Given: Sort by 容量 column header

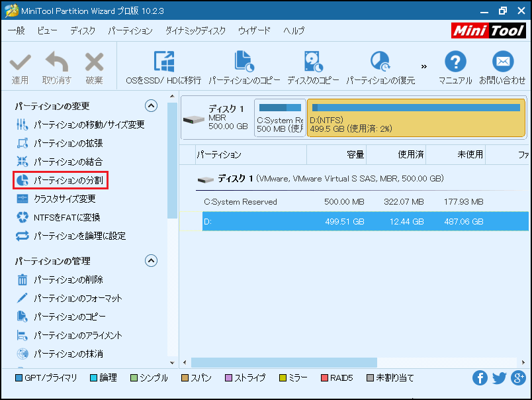Looking at the screenshot, I should (x=337, y=155).
